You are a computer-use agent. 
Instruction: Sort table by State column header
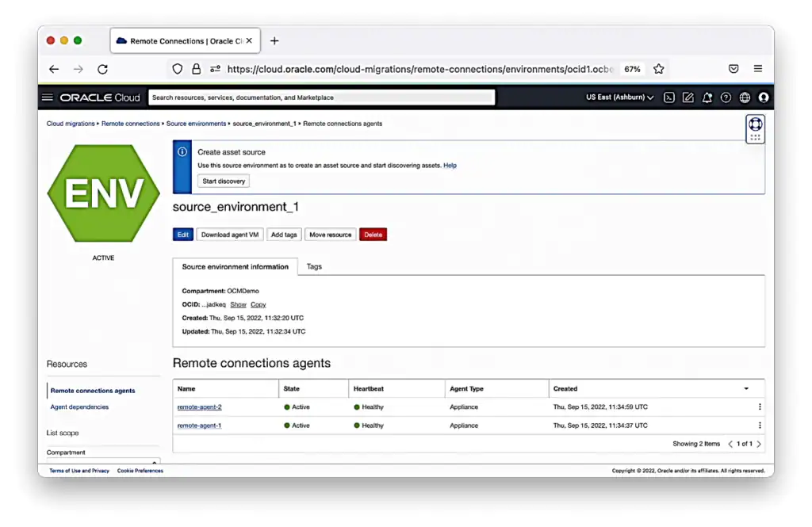coord(292,389)
